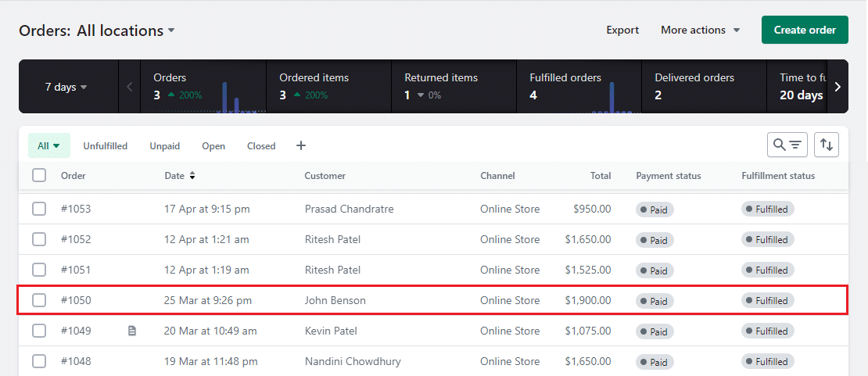The width and height of the screenshot is (868, 376).
Task: Check the box beside order #1048
Action: point(39,361)
